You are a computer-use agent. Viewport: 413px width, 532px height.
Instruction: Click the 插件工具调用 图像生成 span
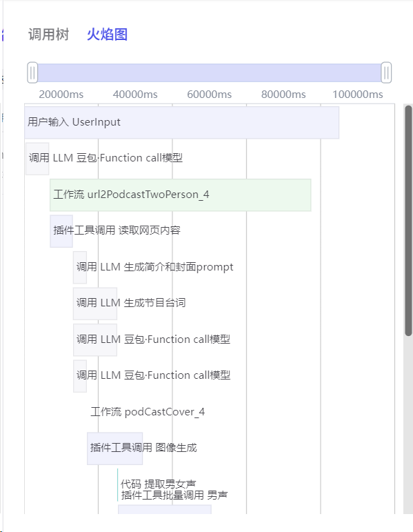point(114,449)
